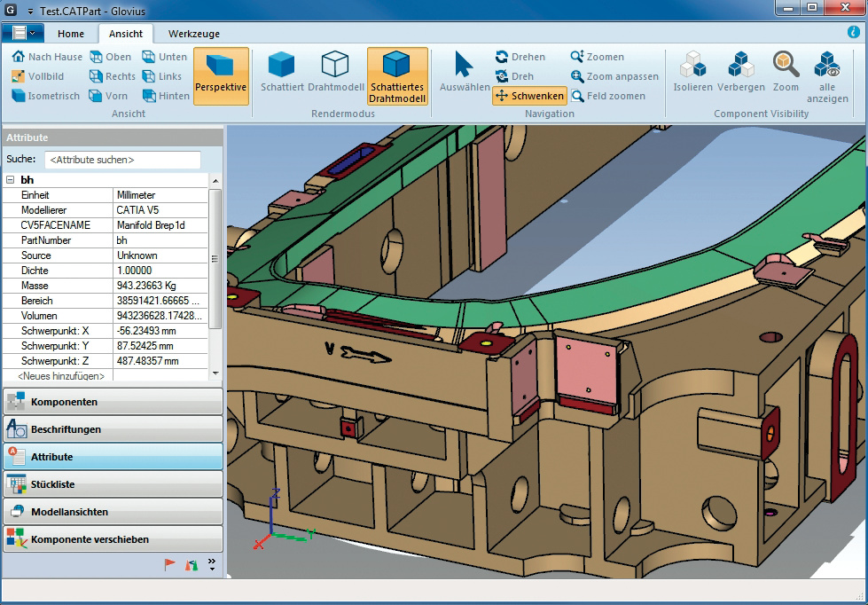Click the Attribute suchen search field
The width and height of the screenshot is (868, 605).
(x=122, y=160)
